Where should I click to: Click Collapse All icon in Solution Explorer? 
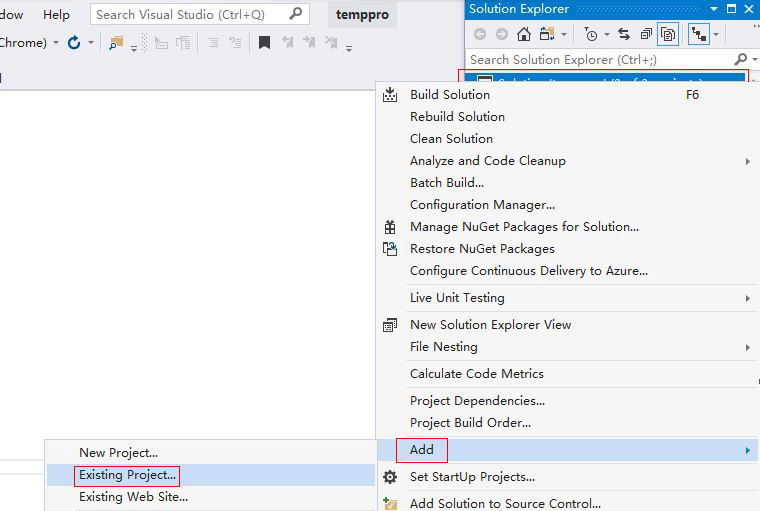(x=646, y=34)
